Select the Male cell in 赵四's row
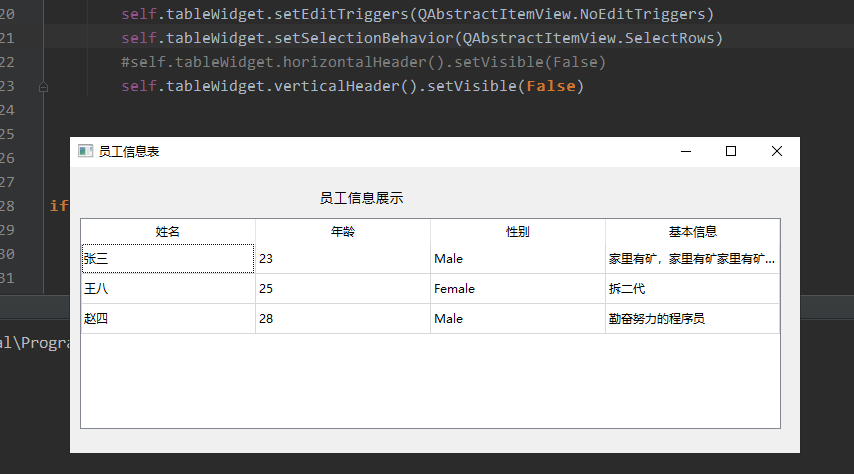Viewport: 854px width, 474px height. [x=517, y=318]
